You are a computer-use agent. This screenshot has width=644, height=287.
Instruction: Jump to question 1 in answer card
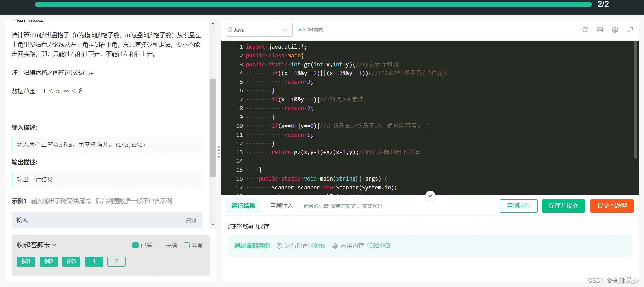(x=94, y=261)
